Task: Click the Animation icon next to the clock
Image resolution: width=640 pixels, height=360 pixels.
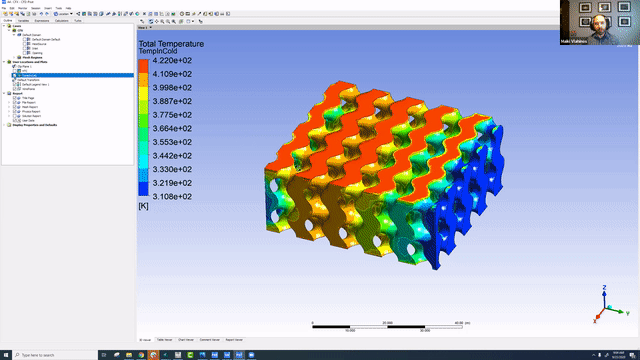Action: tap(188, 14)
